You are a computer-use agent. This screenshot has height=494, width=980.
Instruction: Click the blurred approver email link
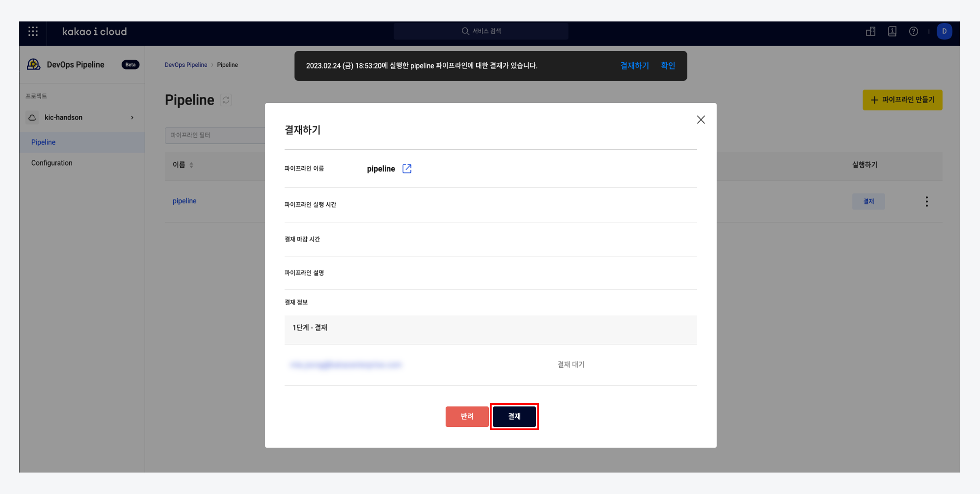click(346, 365)
